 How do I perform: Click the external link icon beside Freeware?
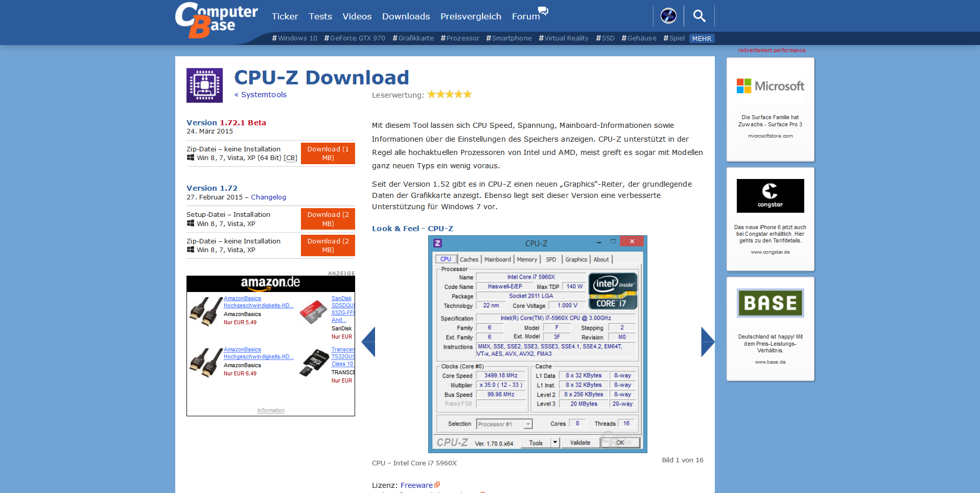[x=437, y=485]
